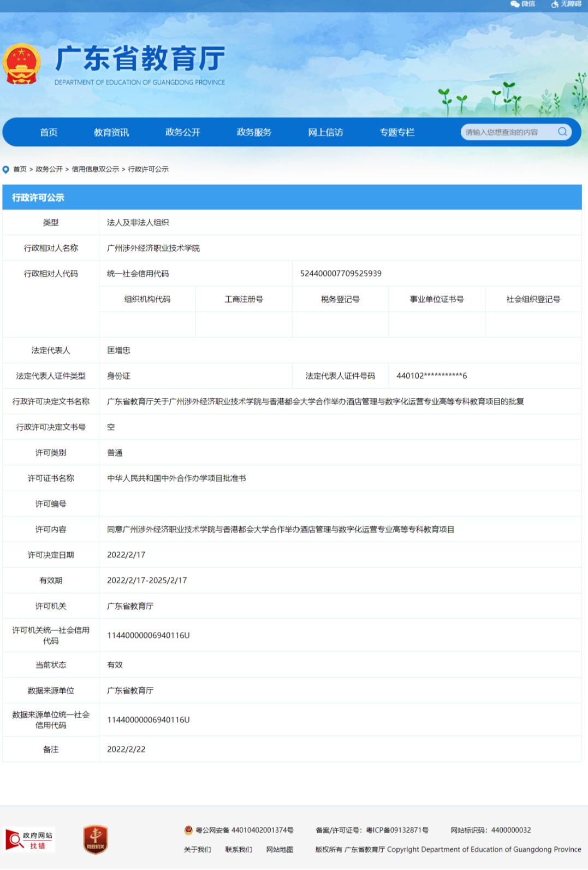Click the 有效 status value
588x870 pixels.
click(x=115, y=665)
